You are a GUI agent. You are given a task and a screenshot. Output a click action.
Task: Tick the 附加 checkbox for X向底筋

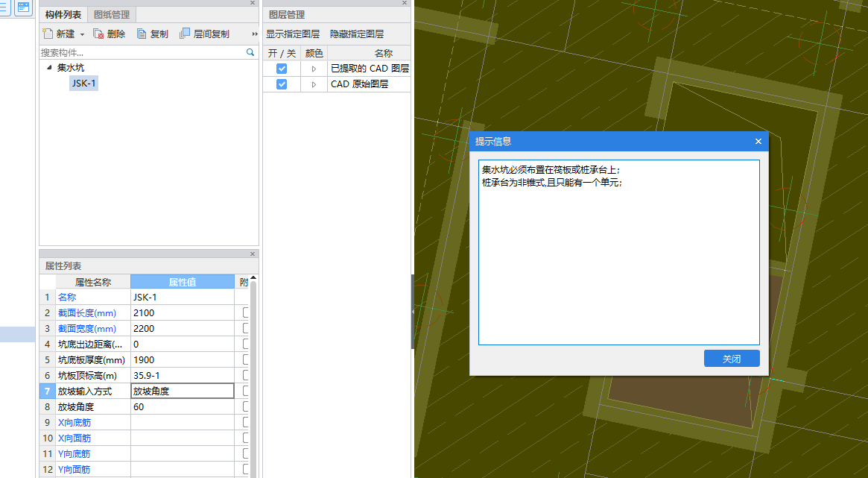click(x=246, y=423)
